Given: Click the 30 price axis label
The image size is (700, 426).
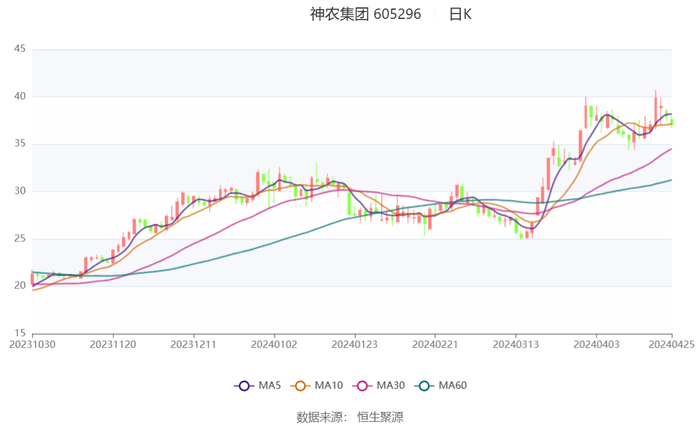Looking at the screenshot, I should [x=20, y=191].
